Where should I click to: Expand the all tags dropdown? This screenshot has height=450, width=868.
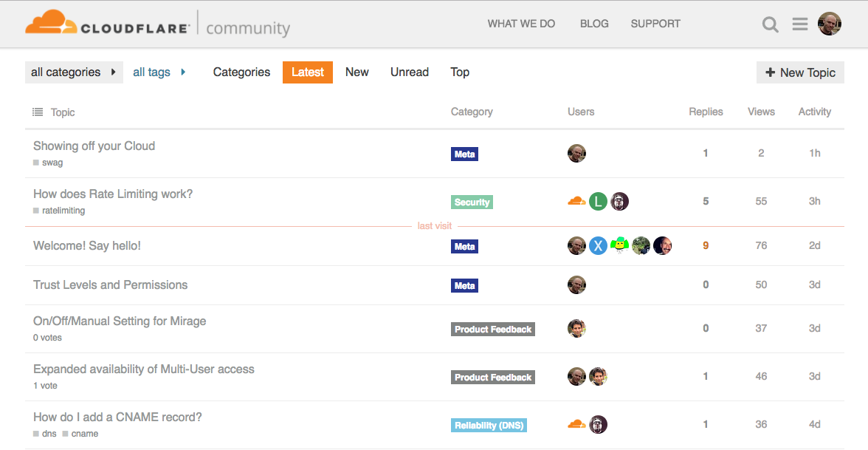tap(159, 72)
